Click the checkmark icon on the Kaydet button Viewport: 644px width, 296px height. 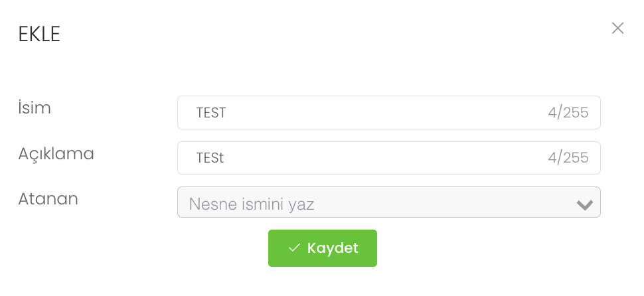[x=295, y=248]
